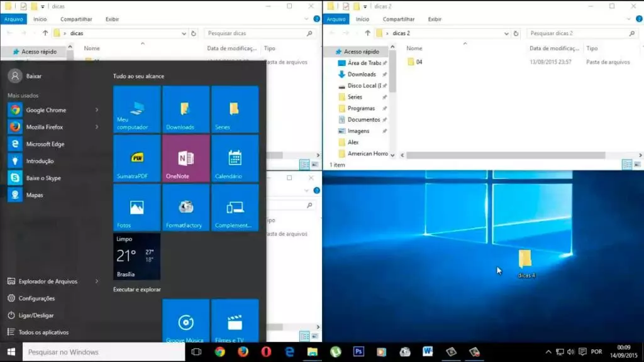The width and height of the screenshot is (644, 362).
Task: Open Início tab in dicas window
Action: pyautogui.click(x=40, y=19)
